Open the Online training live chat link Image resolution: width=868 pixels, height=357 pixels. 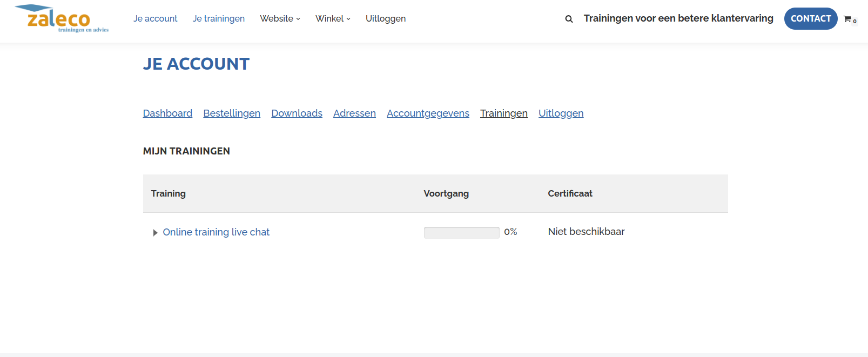216,232
